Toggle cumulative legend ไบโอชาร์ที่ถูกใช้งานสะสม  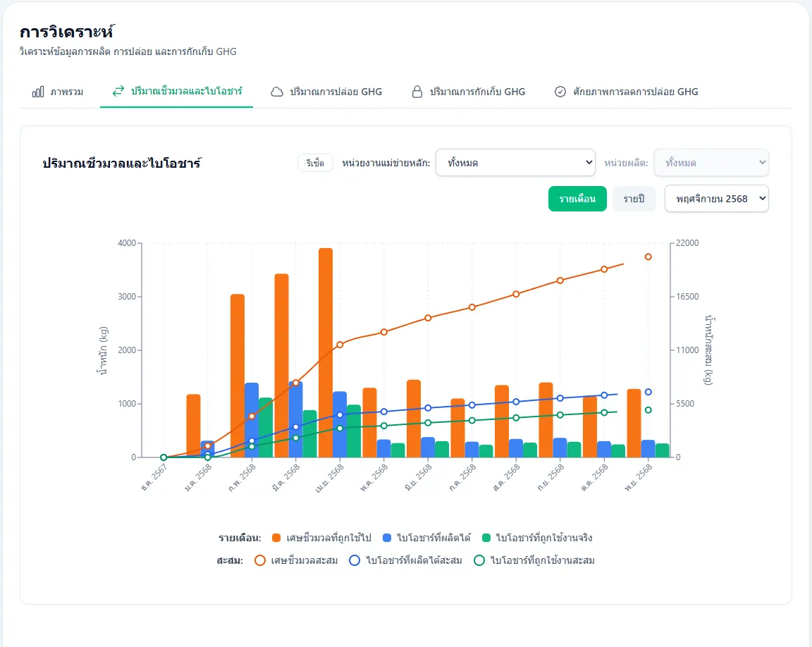point(534,560)
